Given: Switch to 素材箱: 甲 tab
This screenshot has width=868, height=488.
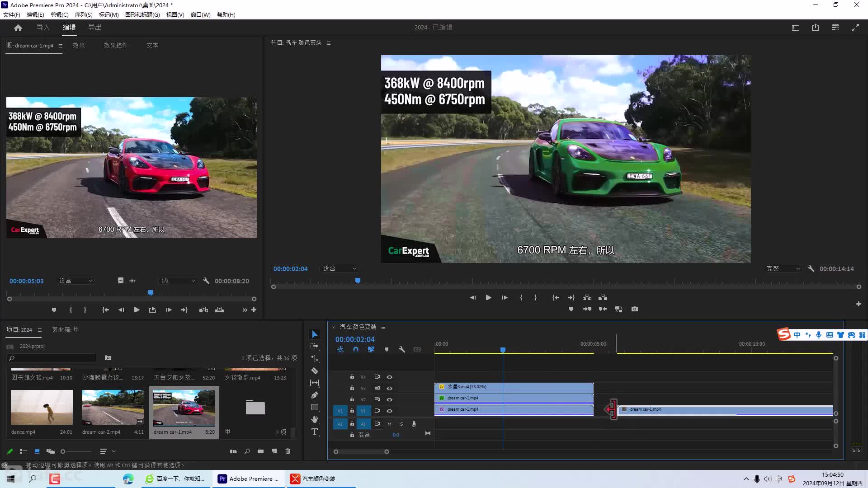Looking at the screenshot, I should pos(65,329).
